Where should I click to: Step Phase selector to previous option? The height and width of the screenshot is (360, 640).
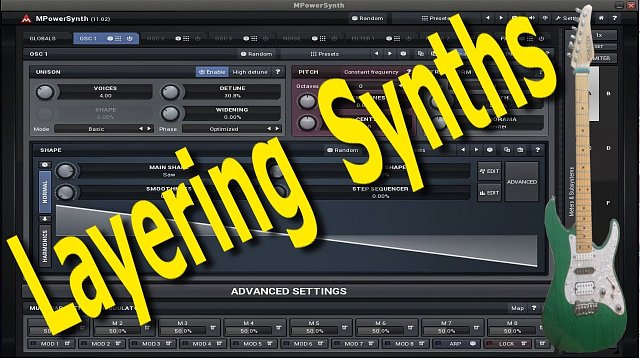coord(269,129)
